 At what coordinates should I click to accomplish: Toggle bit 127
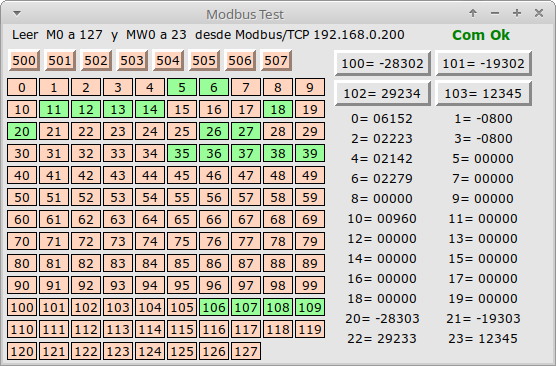pos(246,351)
